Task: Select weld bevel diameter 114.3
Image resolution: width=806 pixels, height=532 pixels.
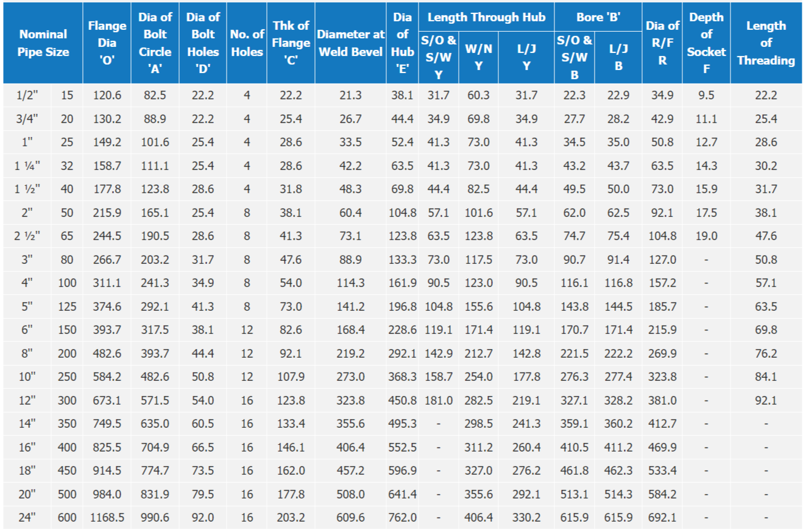Action: pos(351,283)
